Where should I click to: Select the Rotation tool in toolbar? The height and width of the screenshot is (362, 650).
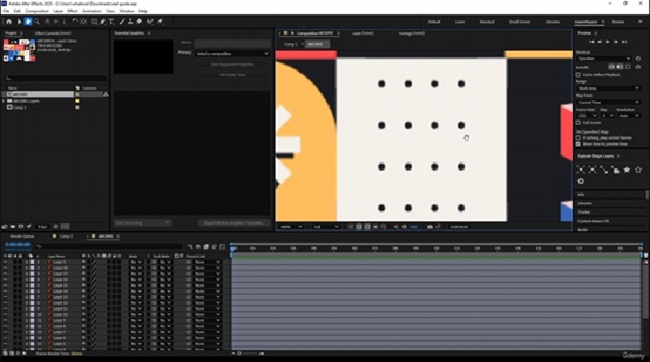(75, 22)
